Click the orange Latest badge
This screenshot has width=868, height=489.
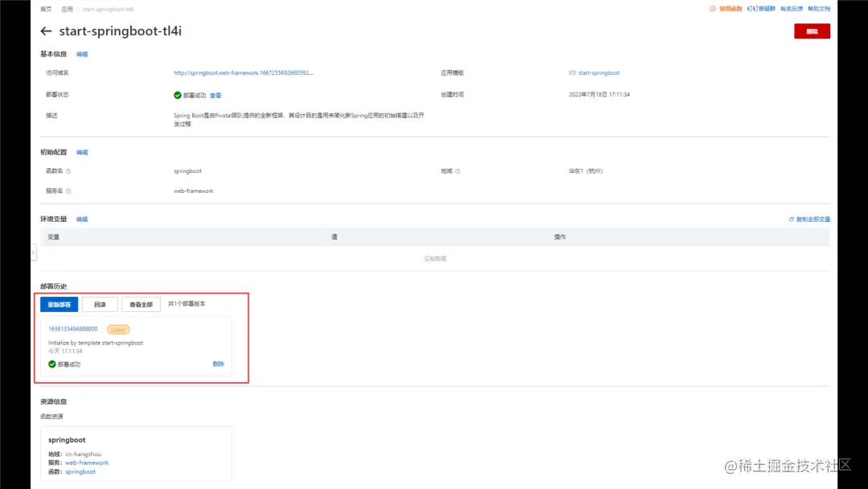point(118,330)
